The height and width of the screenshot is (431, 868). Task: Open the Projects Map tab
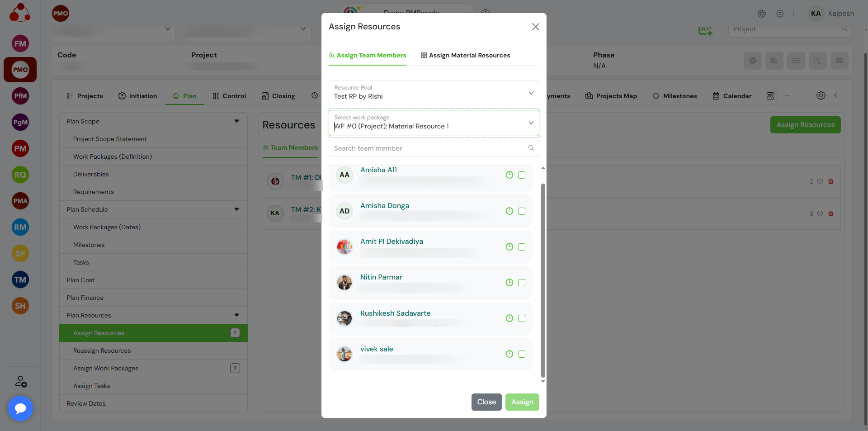611,96
